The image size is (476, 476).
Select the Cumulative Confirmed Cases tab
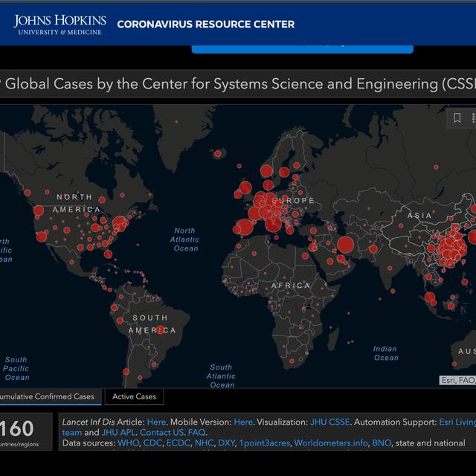click(50, 396)
